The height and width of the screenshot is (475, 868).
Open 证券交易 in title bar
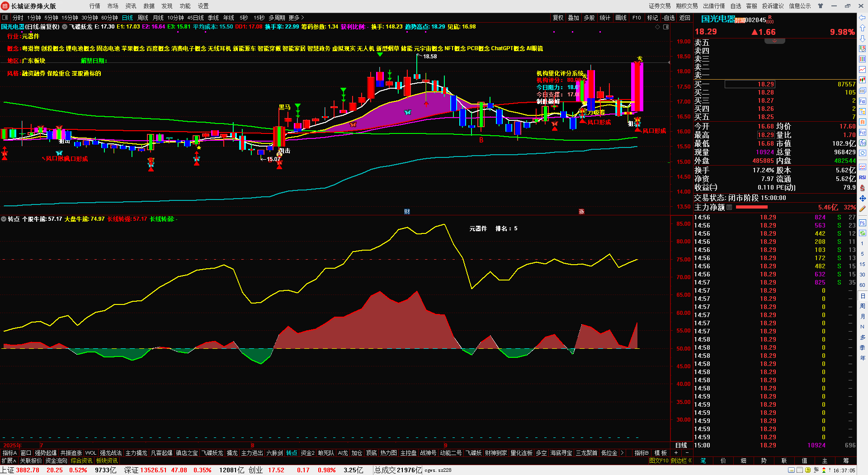click(660, 6)
